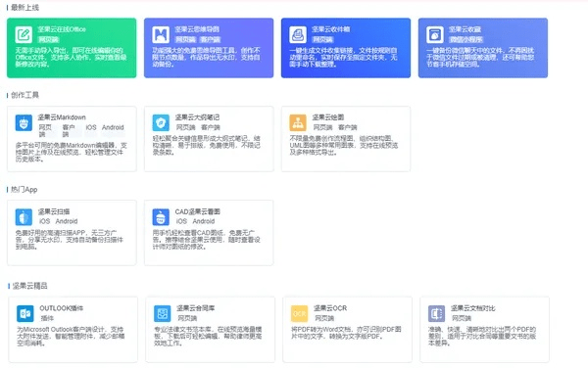Click the 坚果云扫描 title
The width and height of the screenshot is (588, 368).
54,211
